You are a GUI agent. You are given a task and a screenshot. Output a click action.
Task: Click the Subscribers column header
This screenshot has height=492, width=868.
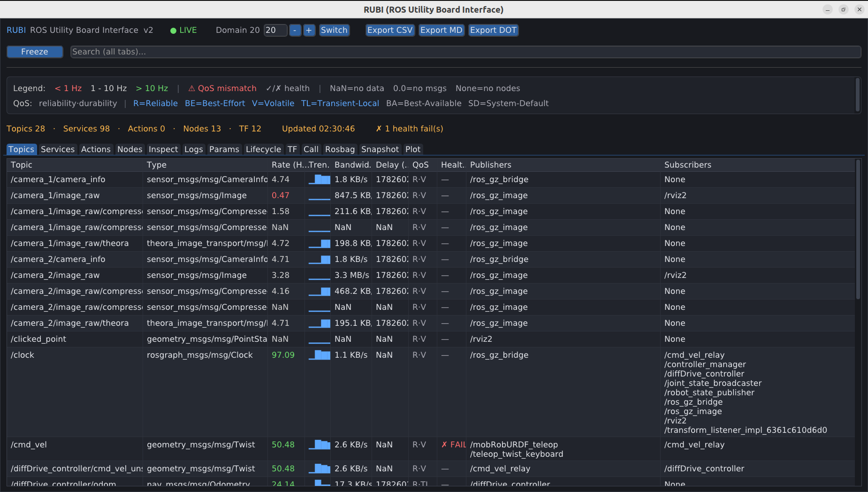click(758, 165)
